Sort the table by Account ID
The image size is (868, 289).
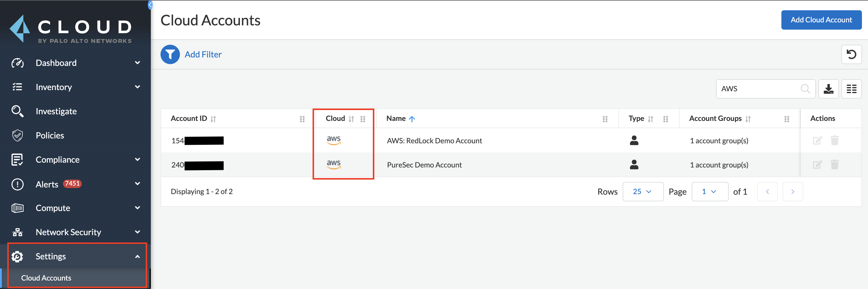click(x=213, y=119)
